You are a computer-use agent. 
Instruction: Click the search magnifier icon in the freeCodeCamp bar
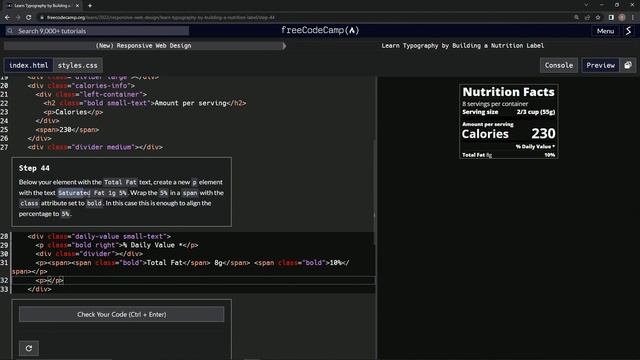pos(10,31)
